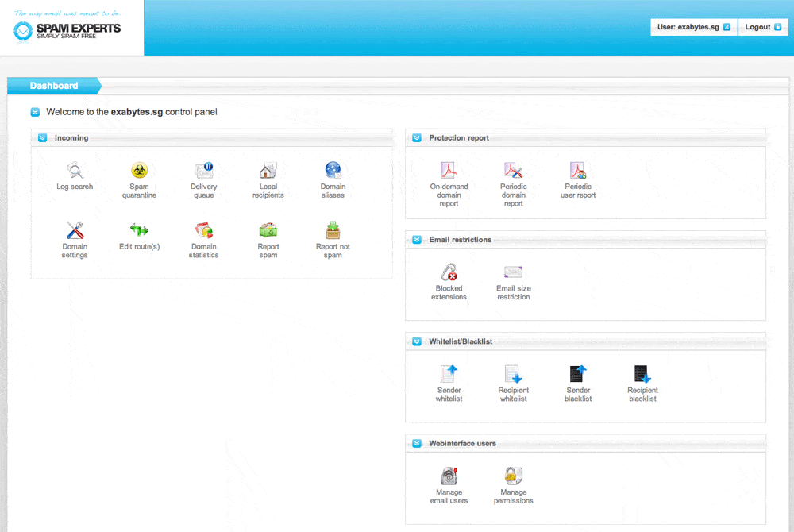This screenshot has width=794, height=532.
Task: Open the Delivery queue
Action: point(203,180)
